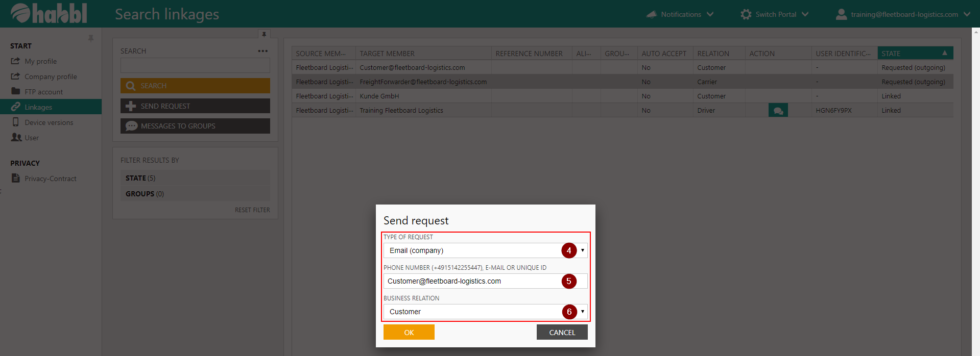Click the search panel pin icon
Screen dimensions: 980x356
pos(264,35)
